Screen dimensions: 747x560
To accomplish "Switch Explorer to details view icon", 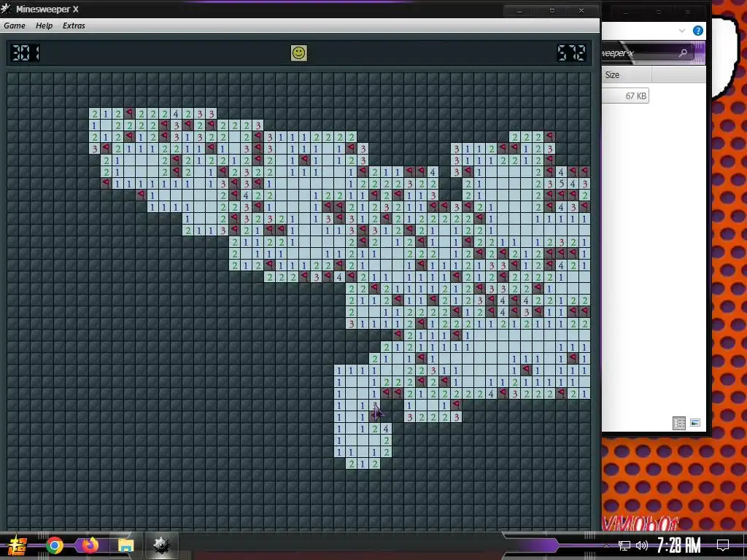I will (679, 423).
